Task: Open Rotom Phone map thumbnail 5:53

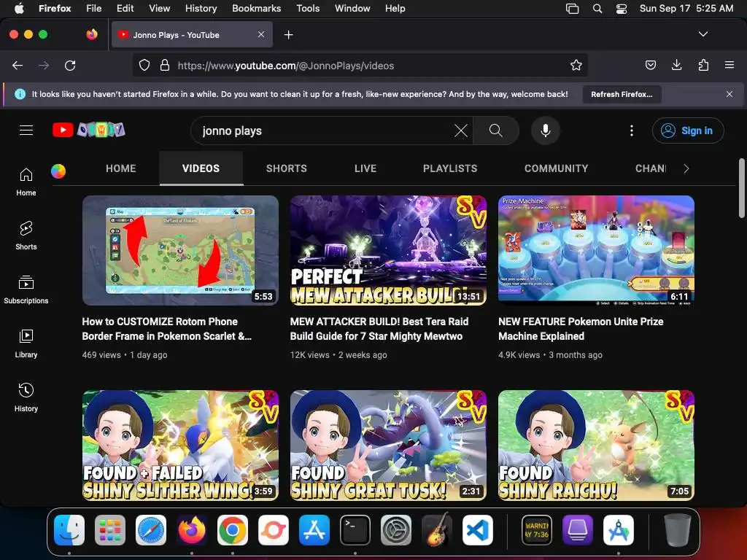Action: tap(181, 251)
